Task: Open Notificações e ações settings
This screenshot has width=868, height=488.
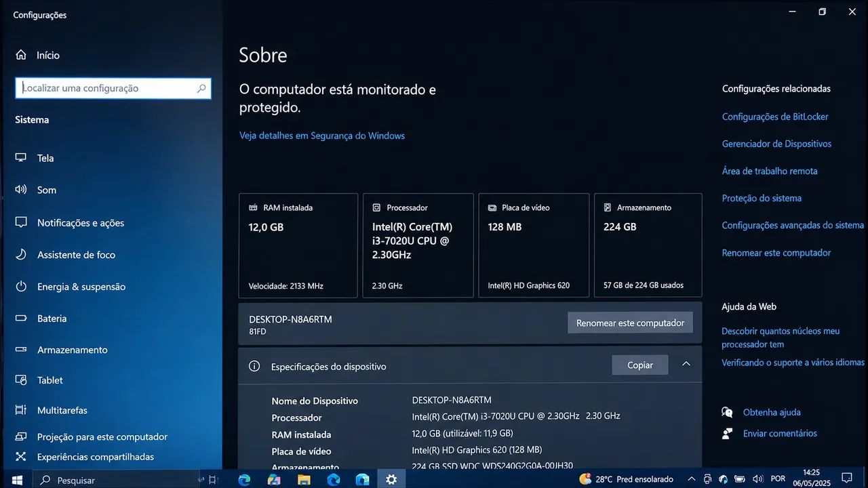Action: (x=70, y=222)
